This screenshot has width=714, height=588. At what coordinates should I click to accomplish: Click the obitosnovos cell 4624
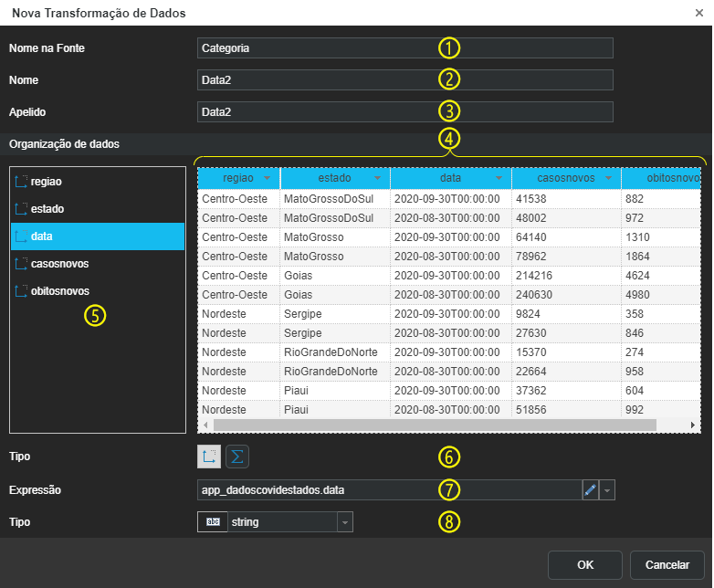(x=661, y=276)
